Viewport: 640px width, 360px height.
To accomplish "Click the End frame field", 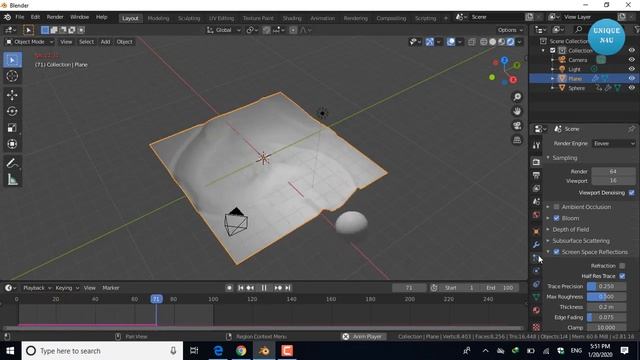I will [x=499, y=288].
